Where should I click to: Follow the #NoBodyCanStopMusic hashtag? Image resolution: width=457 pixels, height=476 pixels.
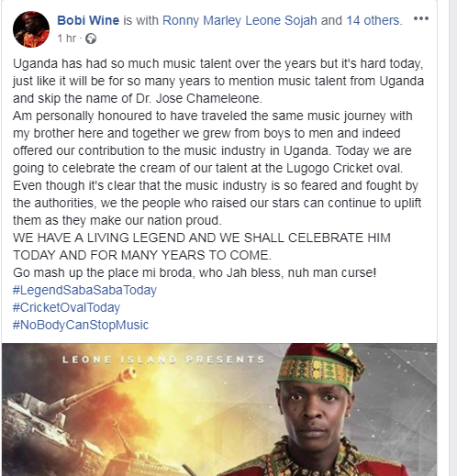tap(81, 325)
